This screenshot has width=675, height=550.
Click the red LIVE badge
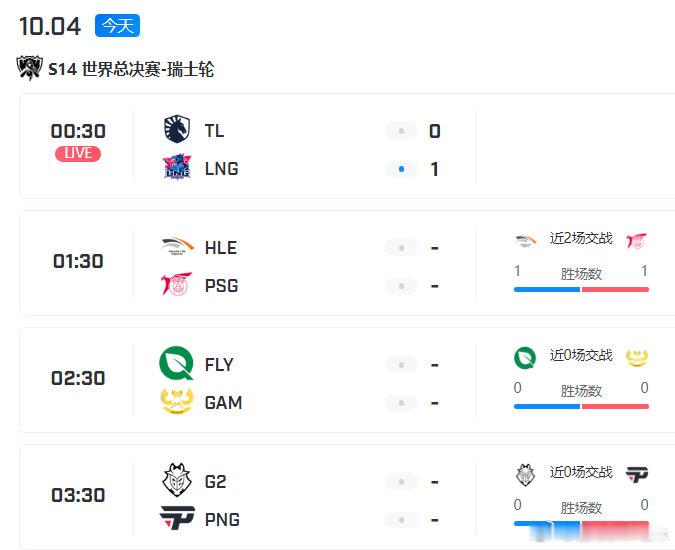tap(78, 154)
